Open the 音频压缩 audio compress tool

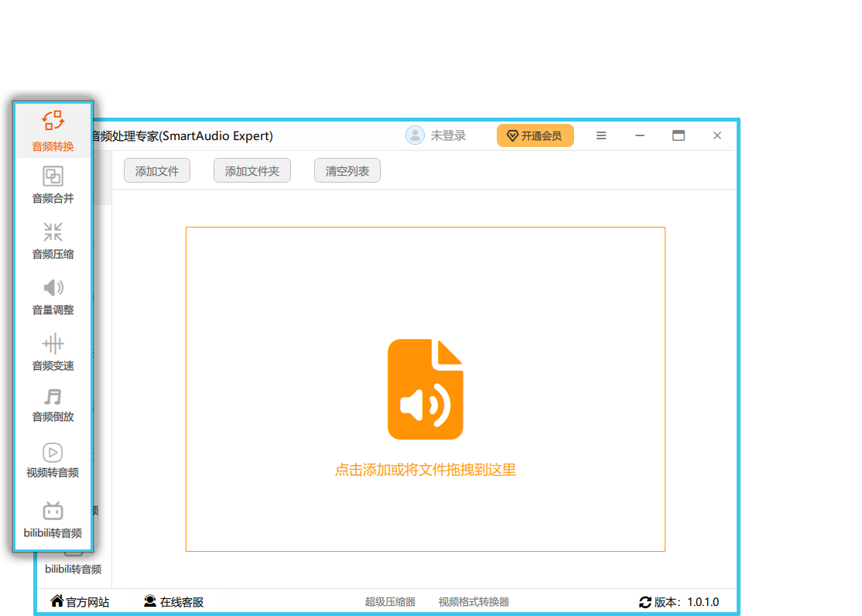click(x=53, y=232)
